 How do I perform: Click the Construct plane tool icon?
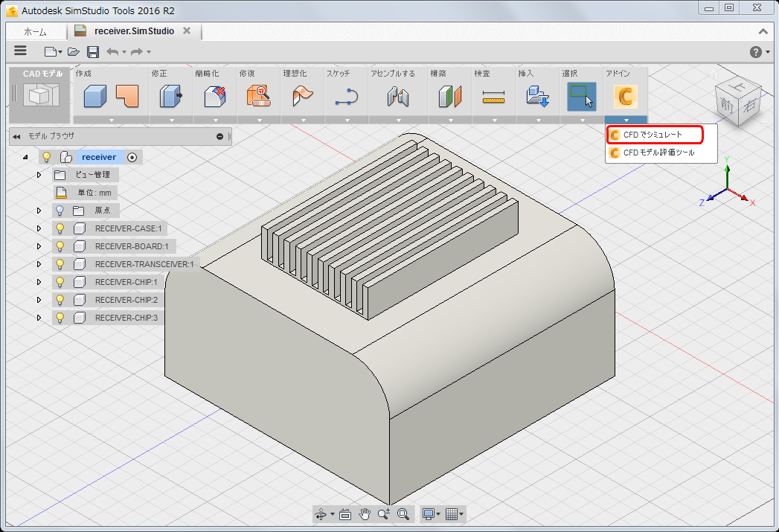[x=450, y=97]
